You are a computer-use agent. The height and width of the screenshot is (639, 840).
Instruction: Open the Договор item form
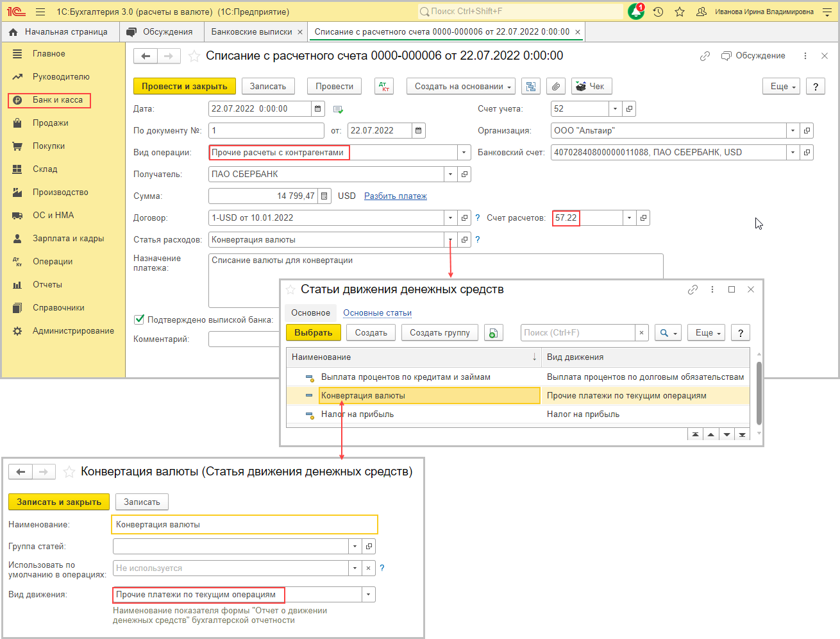[x=464, y=218]
